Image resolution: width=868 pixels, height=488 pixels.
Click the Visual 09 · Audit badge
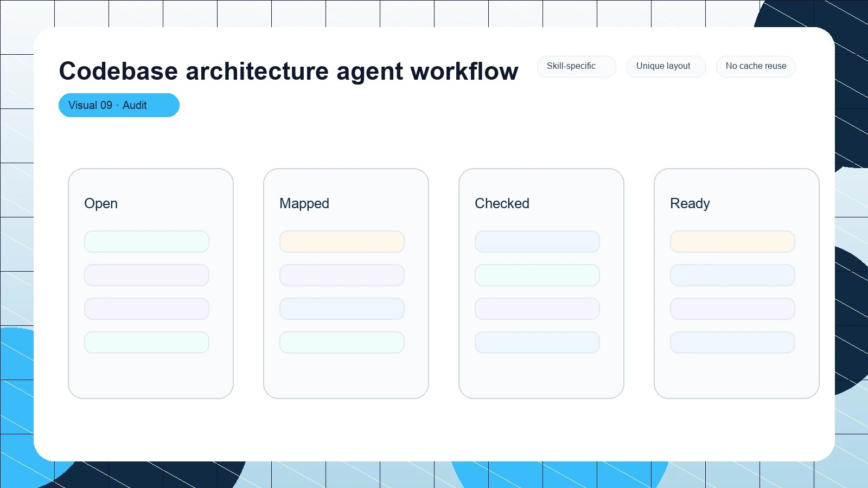[x=119, y=105]
